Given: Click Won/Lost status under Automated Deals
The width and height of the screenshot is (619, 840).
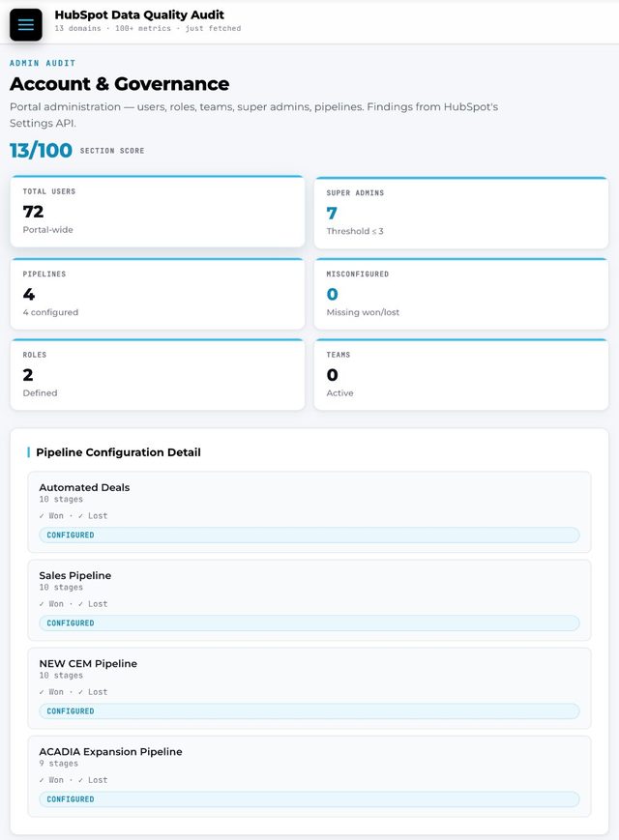Looking at the screenshot, I should tap(74, 516).
